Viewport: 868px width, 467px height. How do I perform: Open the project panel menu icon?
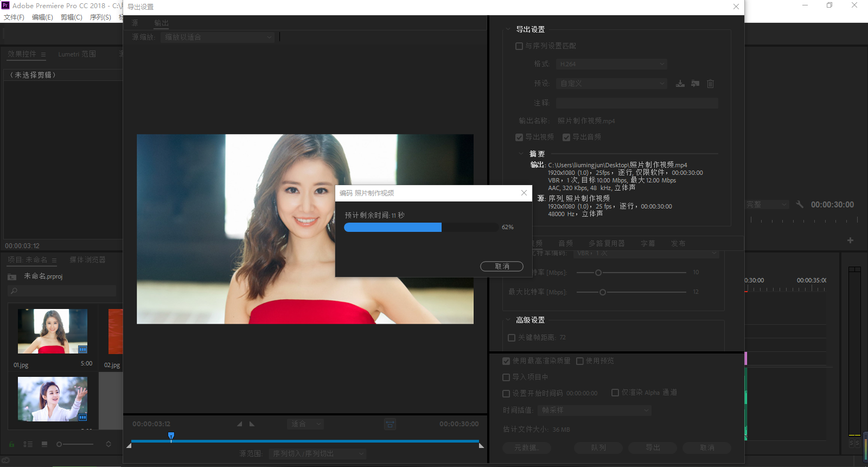click(x=54, y=260)
